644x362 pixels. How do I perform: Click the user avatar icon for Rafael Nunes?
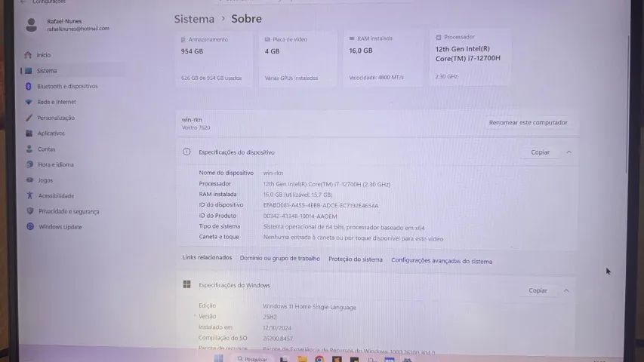(x=31, y=25)
